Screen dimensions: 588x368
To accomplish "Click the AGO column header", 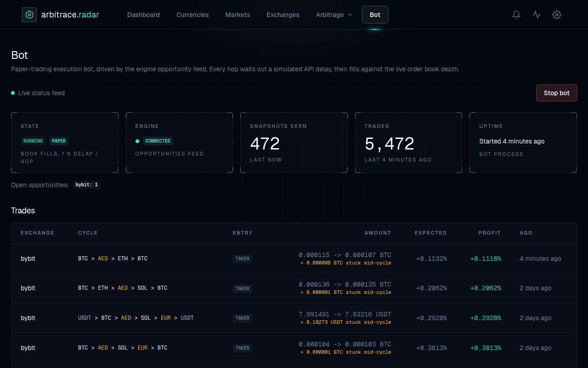I will 526,233.
